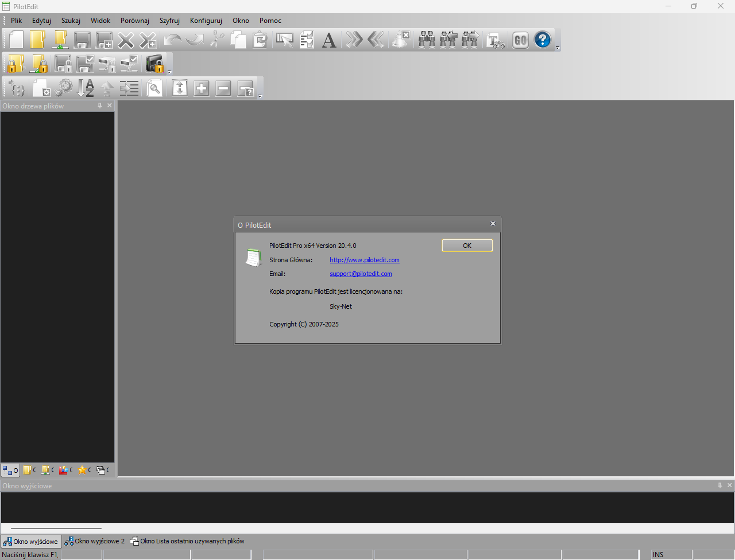Find text with the plain binoculars icon
The image size is (735, 560).
(x=427, y=40)
